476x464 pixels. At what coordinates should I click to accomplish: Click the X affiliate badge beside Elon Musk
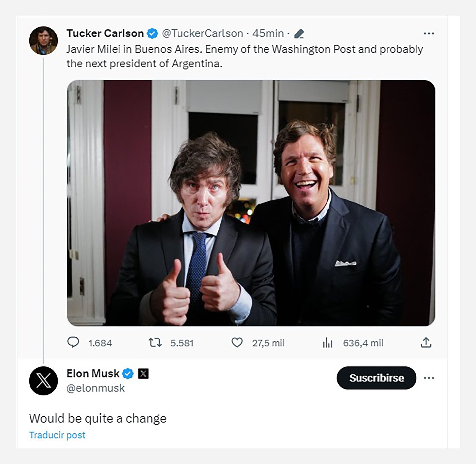click(143, 374)
